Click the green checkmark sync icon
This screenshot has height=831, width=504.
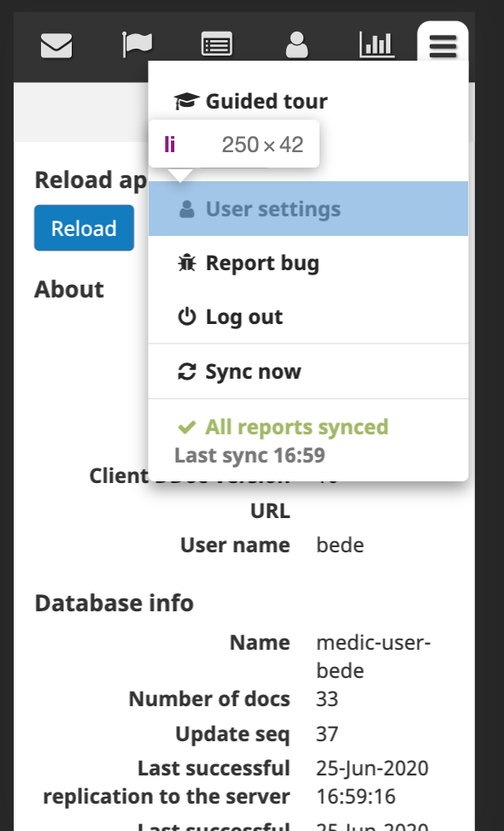pos(186,427)
